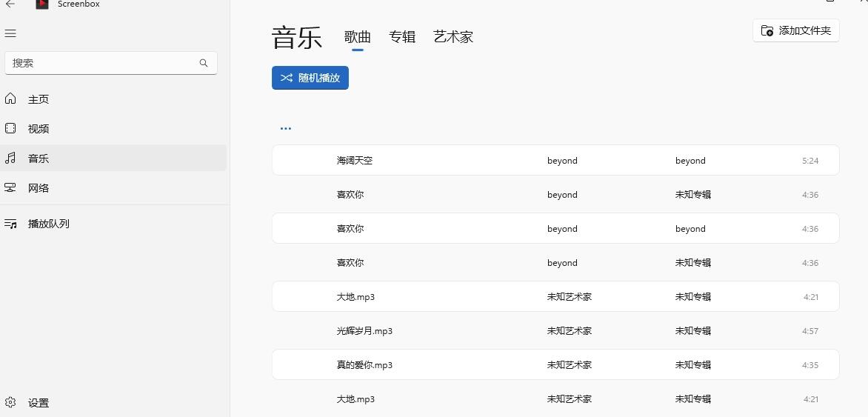
Task: Click the 随机播放 shuffle play button
Action: coord(310,78)
